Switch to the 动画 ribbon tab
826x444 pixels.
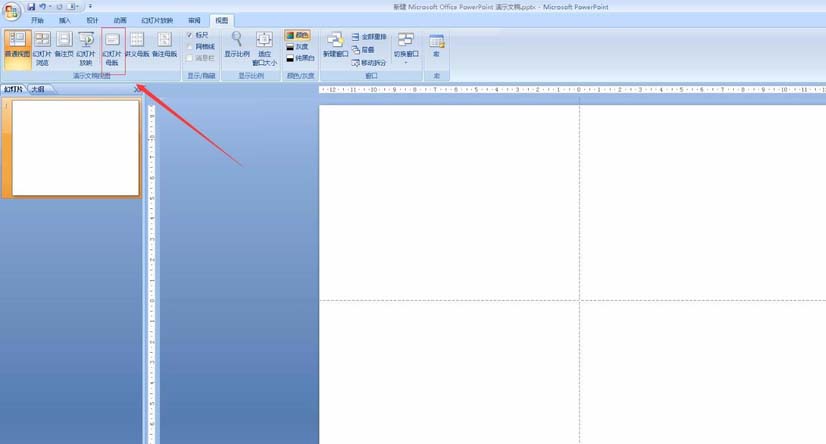pos(120,21)
